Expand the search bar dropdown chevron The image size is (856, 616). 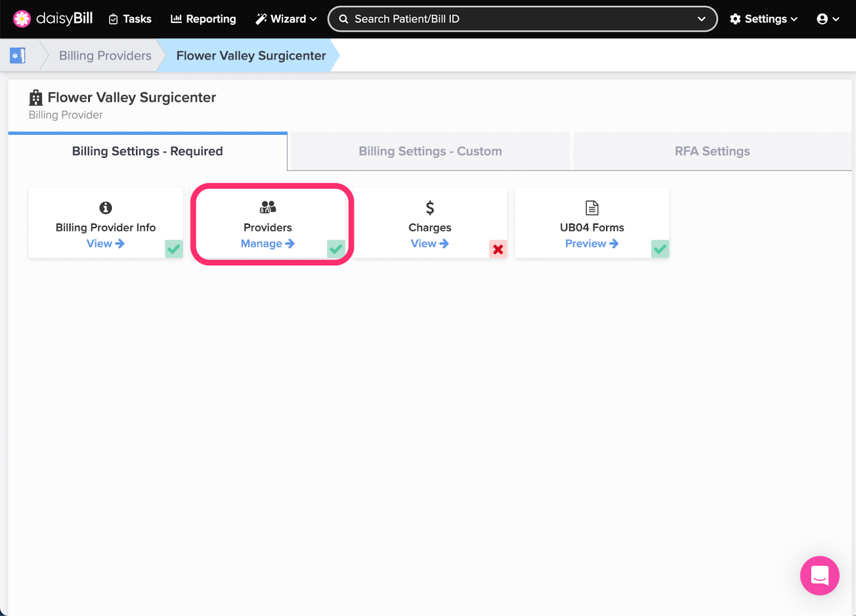point(701,19)
